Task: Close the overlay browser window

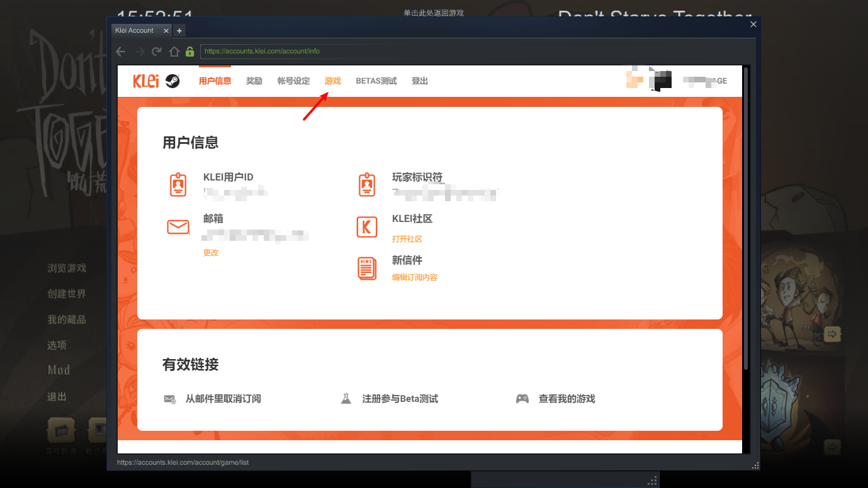Action: click(x=753, y=24)
